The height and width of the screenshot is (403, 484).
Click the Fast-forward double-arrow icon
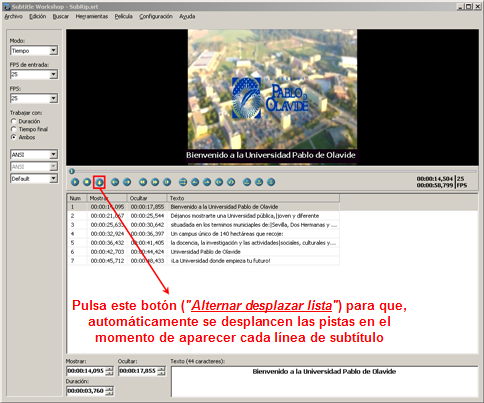155,182
